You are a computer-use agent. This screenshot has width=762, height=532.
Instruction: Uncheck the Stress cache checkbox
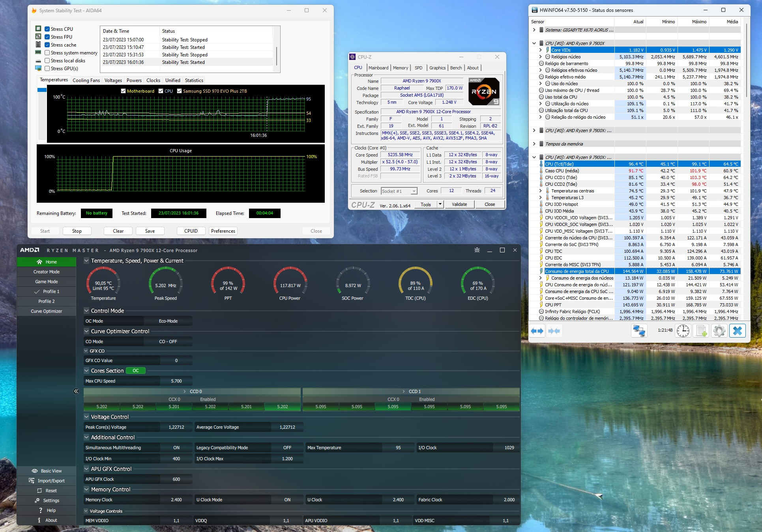(47, 45)
